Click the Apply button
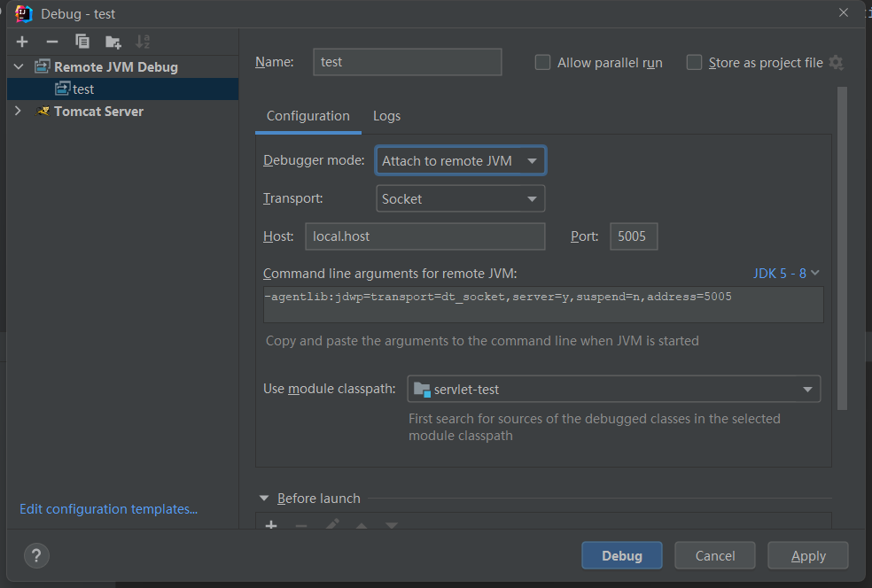This screenshot has height=588, width=872. tap(808, 555)
